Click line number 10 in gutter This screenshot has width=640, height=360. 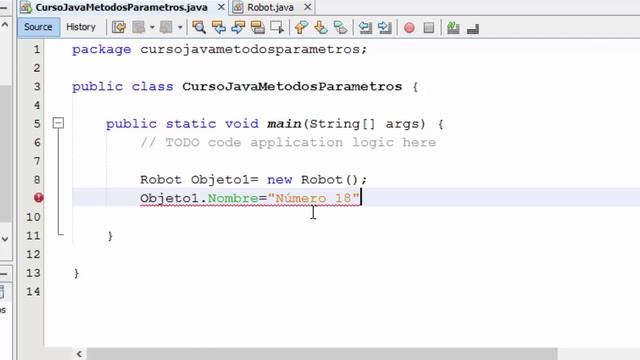[33, 217]
